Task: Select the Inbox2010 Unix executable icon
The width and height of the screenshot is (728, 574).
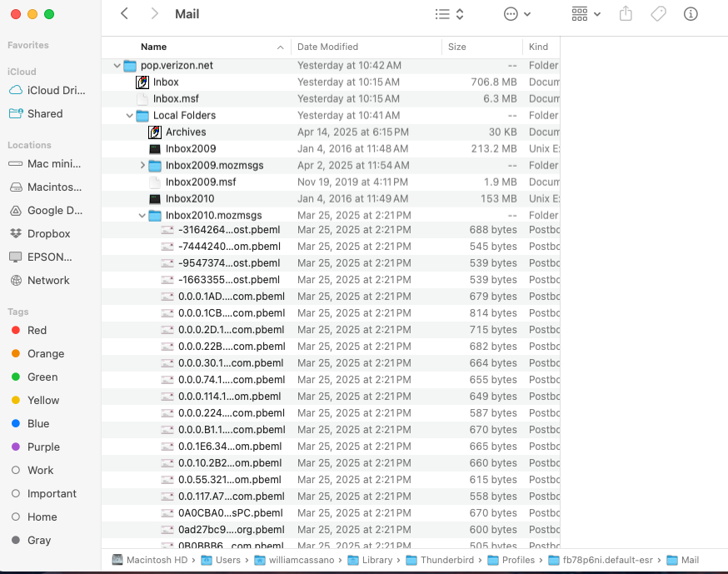Action: pyautogui.click(x=155, y=199)
